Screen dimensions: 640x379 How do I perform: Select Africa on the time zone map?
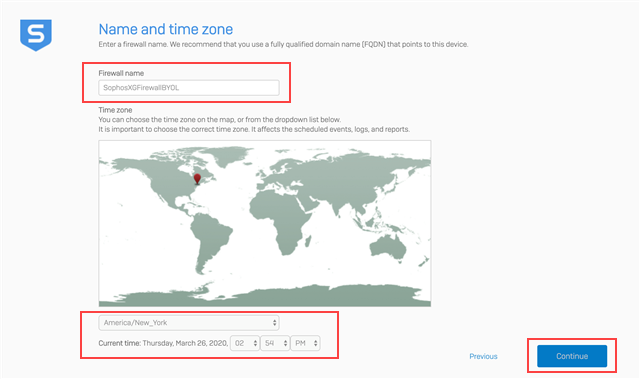tap(282, 222)
